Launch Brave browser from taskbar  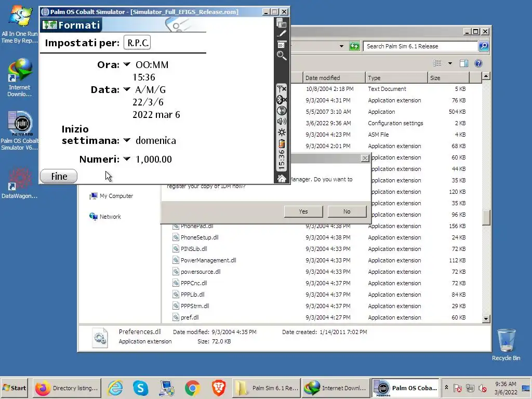tap(219, 388)
